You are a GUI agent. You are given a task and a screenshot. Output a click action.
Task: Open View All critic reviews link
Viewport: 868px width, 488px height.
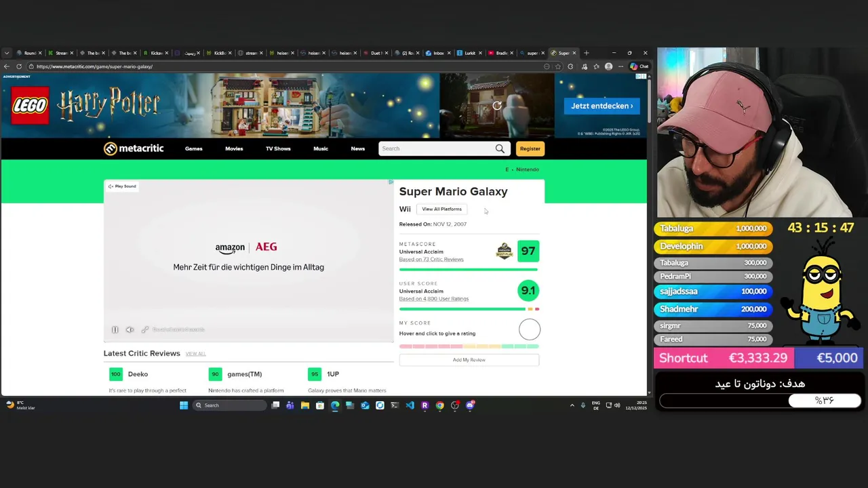click(x=195, y=354)
